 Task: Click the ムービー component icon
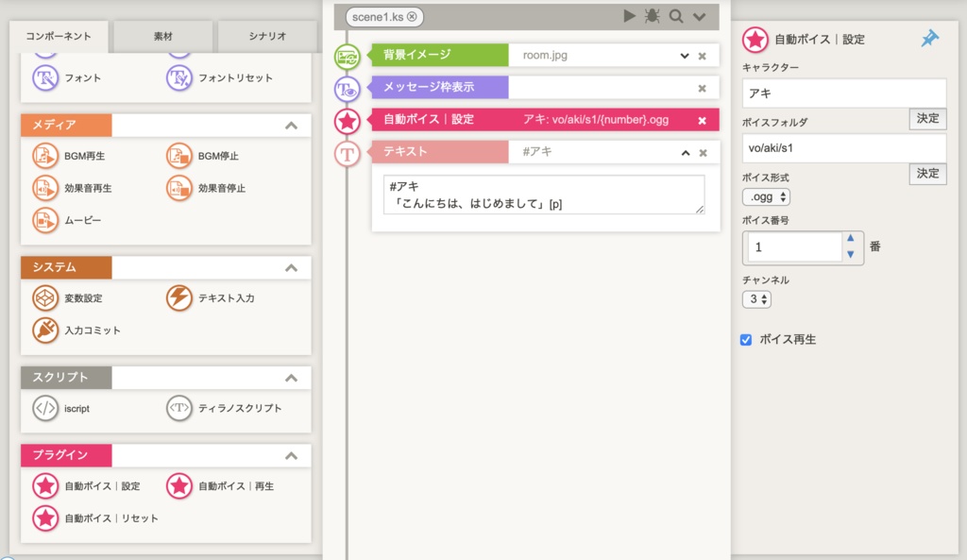click(x=45, y=222)
